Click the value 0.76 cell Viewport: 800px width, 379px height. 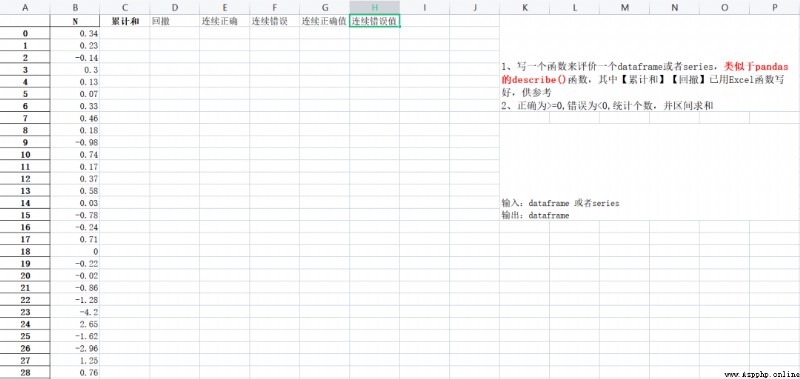tap(75, 373)
